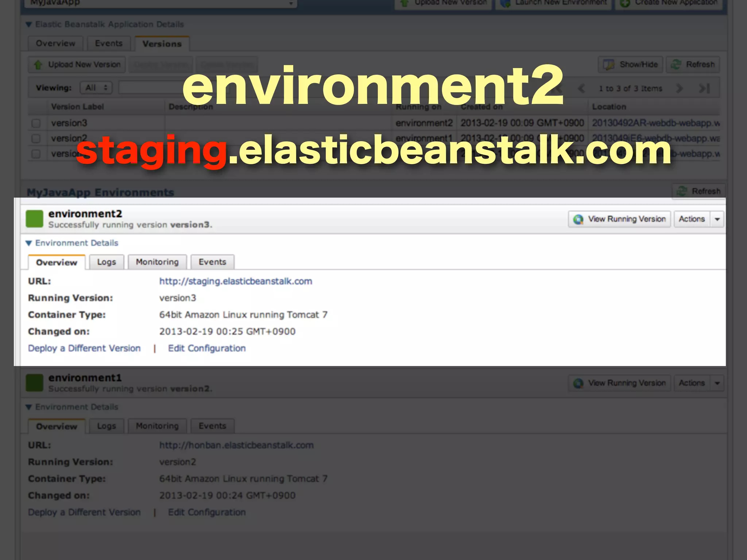747x560 pixels.
Task: Select Overview tab in environment1 details
Action: (57, 426)
